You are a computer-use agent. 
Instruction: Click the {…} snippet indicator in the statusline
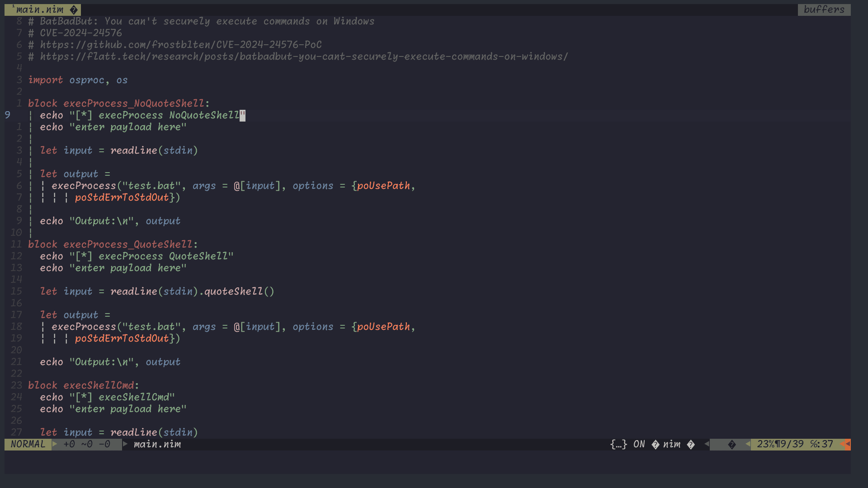click(x=618, y=444)
